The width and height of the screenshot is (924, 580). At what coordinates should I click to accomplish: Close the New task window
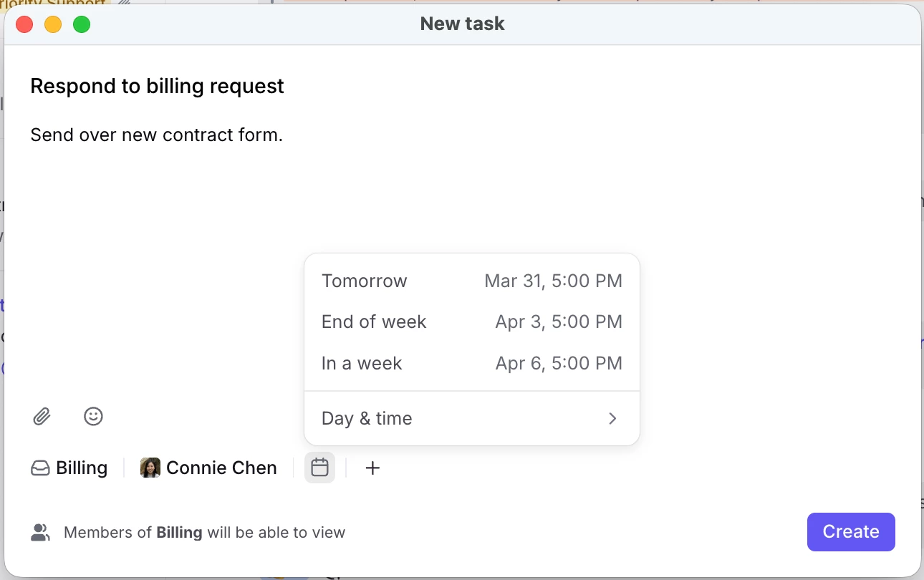point(24,24)
